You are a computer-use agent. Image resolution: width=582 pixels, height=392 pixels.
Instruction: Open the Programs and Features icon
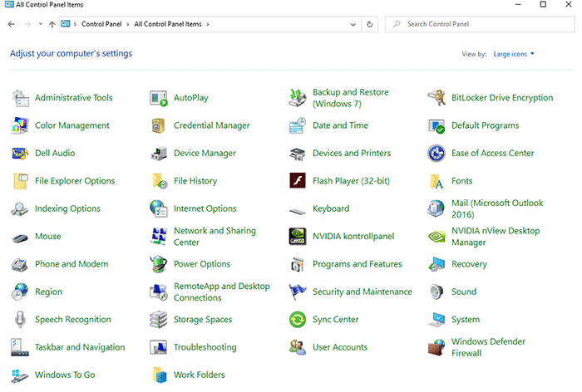tap(298, 264)
